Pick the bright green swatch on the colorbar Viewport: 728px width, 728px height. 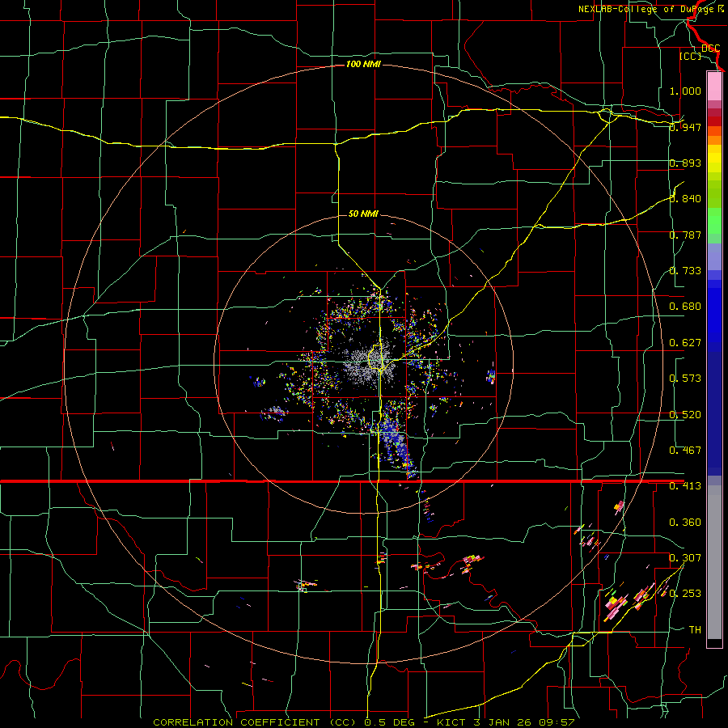point(714,221)
